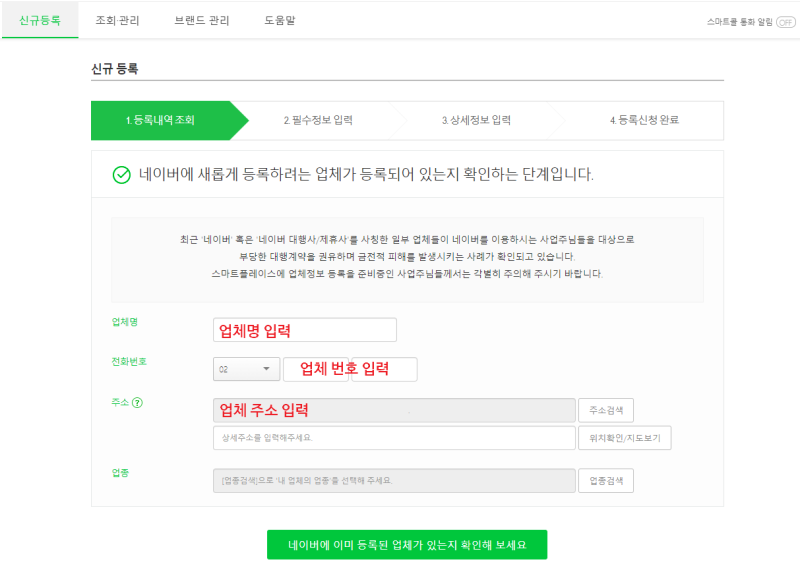Image resolution: width=800 pixels, height=572 pixels.
Task: Click the last phone number field
Action: point(384,369)
